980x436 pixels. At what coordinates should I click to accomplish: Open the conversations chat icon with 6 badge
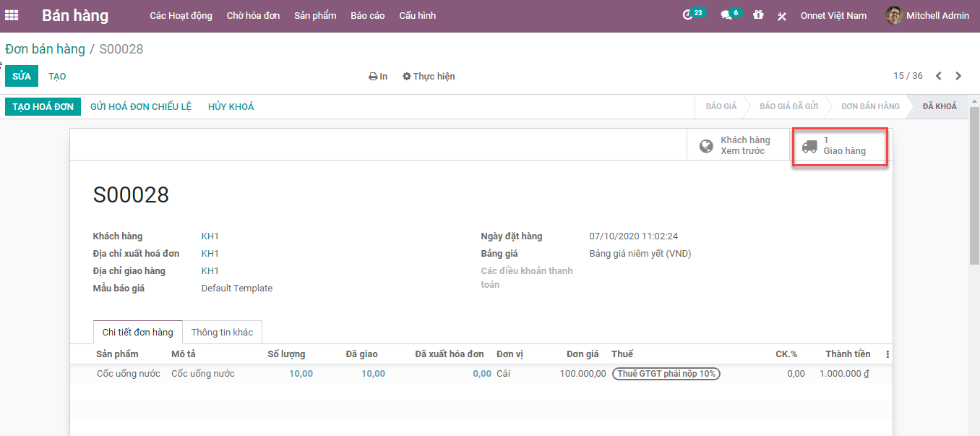point(726,15)
